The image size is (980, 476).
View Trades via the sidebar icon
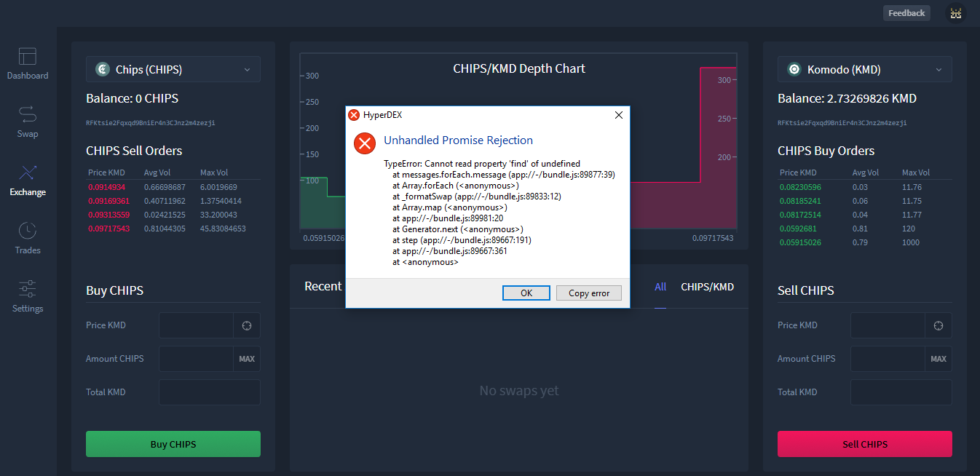pos(27,237)
